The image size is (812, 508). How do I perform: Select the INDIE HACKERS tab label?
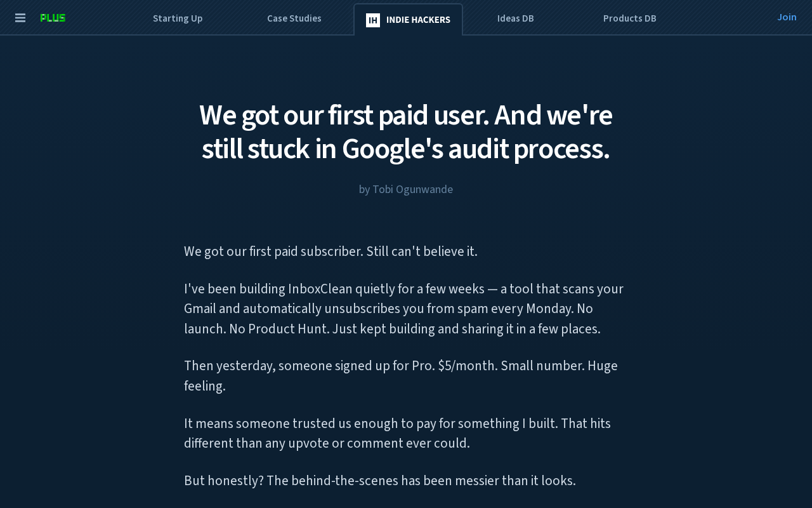(x=418, y=20)
